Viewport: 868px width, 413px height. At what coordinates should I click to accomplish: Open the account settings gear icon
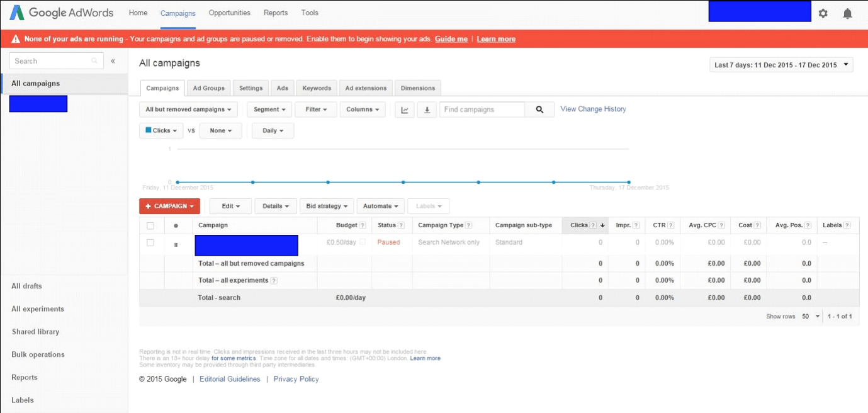pyautogui.click(x=823, y=13)
